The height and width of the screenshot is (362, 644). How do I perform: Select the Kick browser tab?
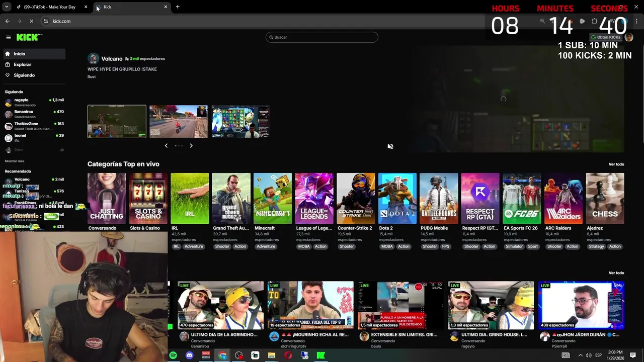coord(132,7)
